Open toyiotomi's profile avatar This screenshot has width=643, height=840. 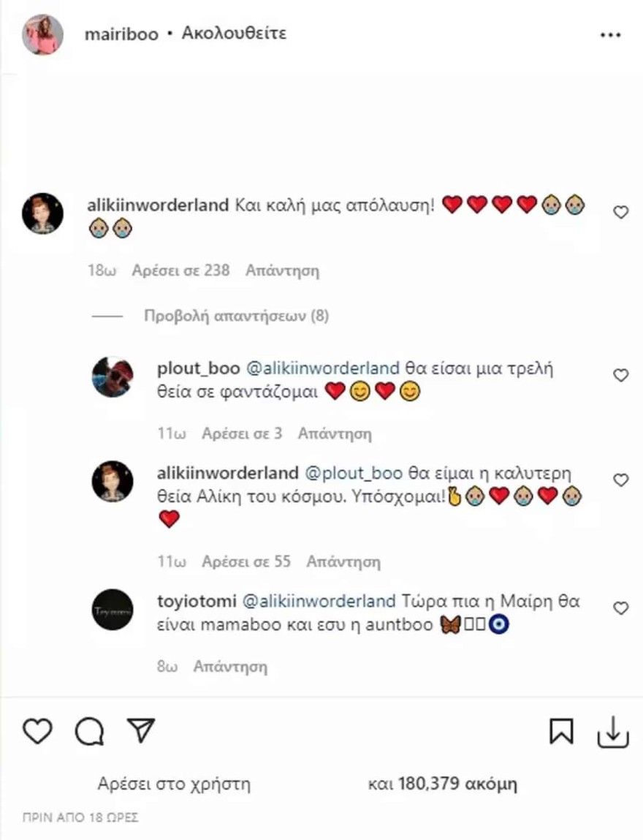pos(113,609)
